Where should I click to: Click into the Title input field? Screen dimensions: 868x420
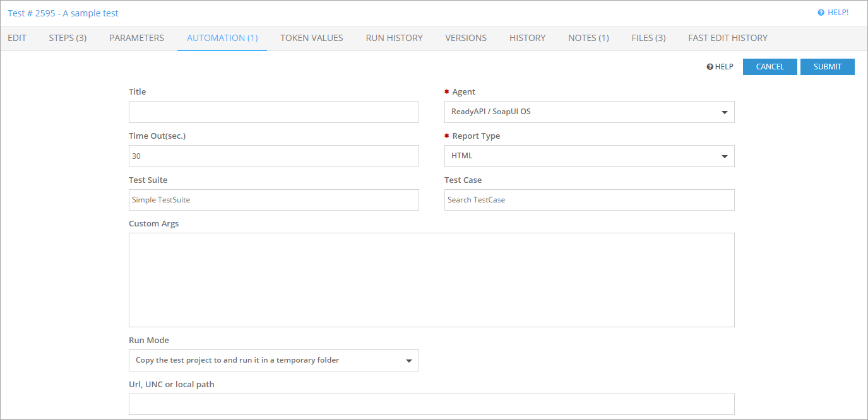pos(273,112)
